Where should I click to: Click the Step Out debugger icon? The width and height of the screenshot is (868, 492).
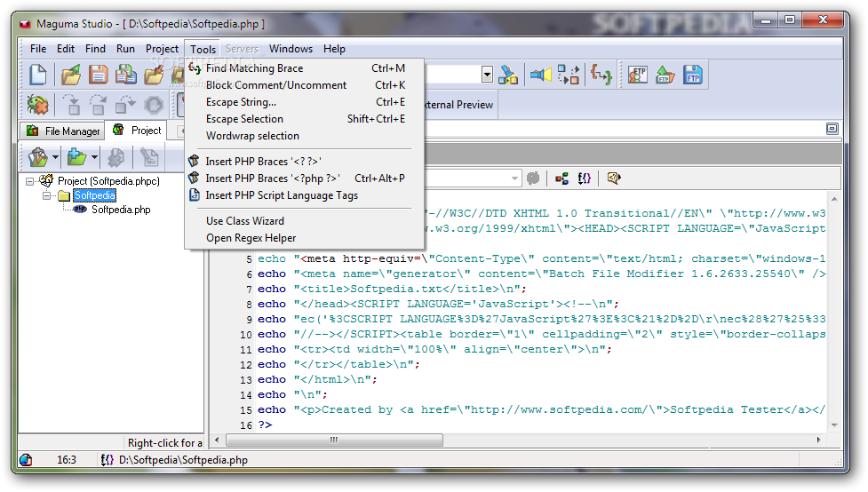pyautogui.click(x=125, y=105)
